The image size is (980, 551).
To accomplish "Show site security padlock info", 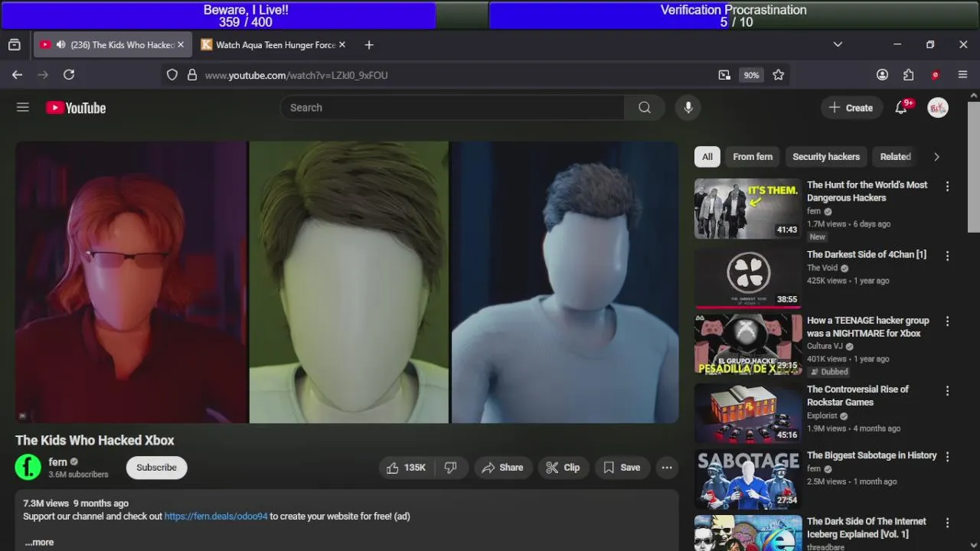I will point(192,75).
